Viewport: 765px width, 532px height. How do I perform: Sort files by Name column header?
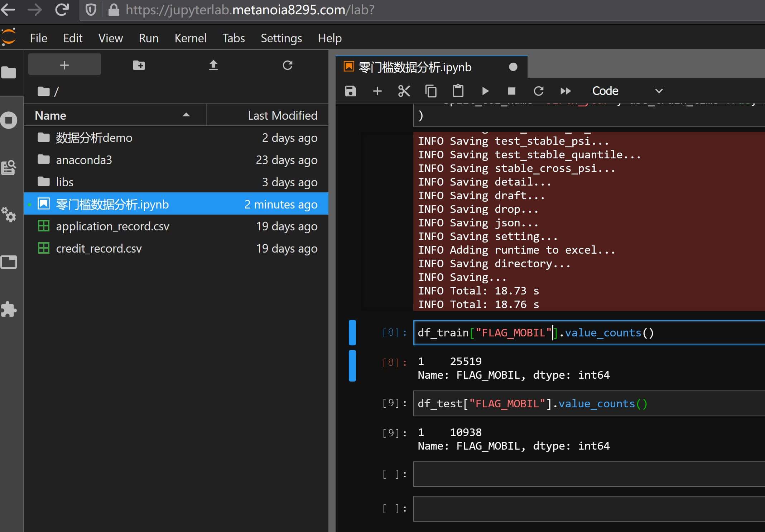pyautogui.click(x=50, y=115)
